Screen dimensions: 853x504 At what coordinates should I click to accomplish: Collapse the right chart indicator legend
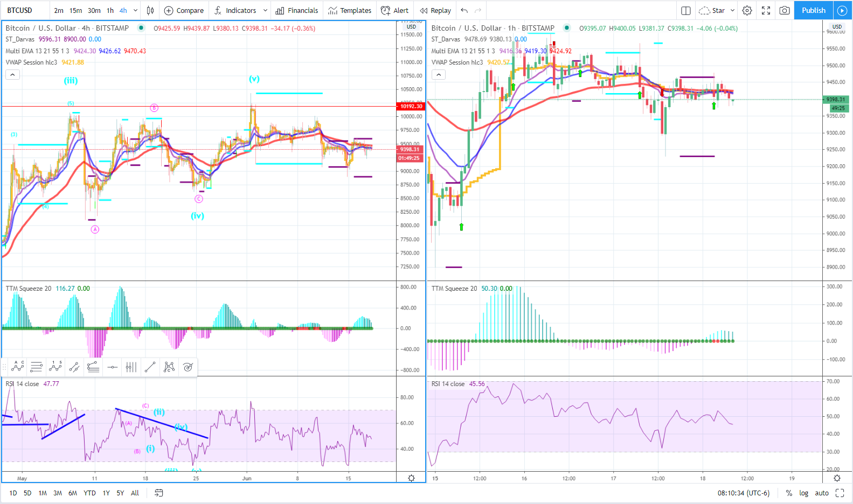pos(439,75)
